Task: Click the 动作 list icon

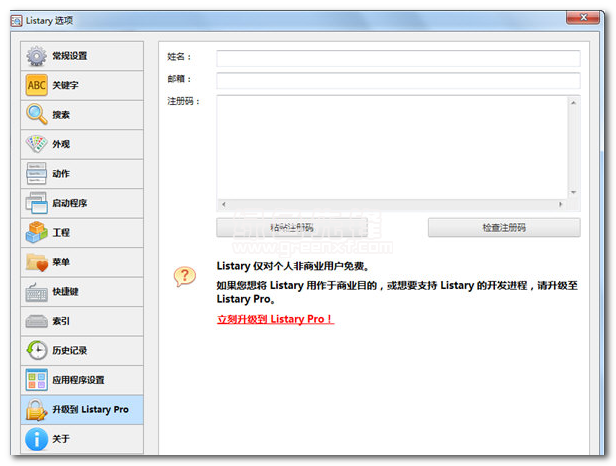Action: [x=37, y=173]
